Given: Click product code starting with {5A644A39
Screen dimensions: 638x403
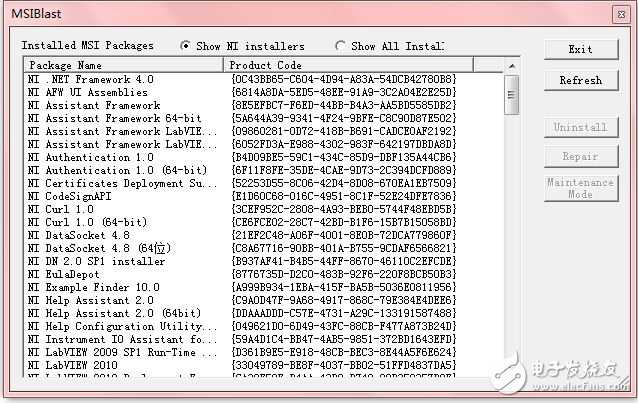Looking at the screenshot, I should (344, 118).
